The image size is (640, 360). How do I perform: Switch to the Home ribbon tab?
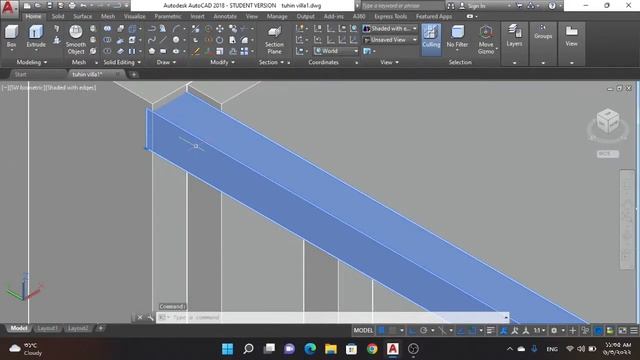click(33, 16)
